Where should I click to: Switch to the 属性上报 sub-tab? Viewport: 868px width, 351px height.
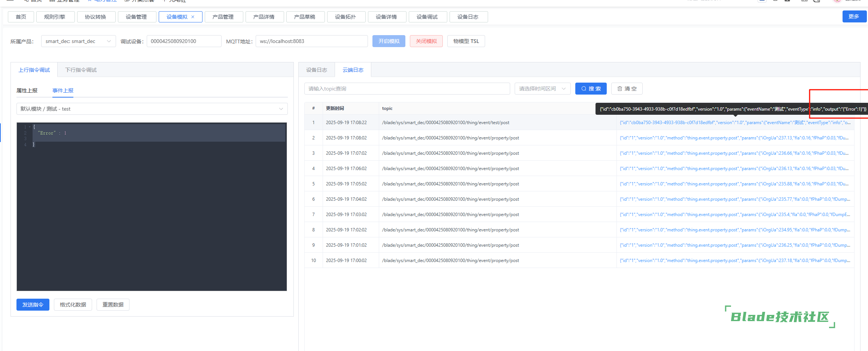pos(27,90)
